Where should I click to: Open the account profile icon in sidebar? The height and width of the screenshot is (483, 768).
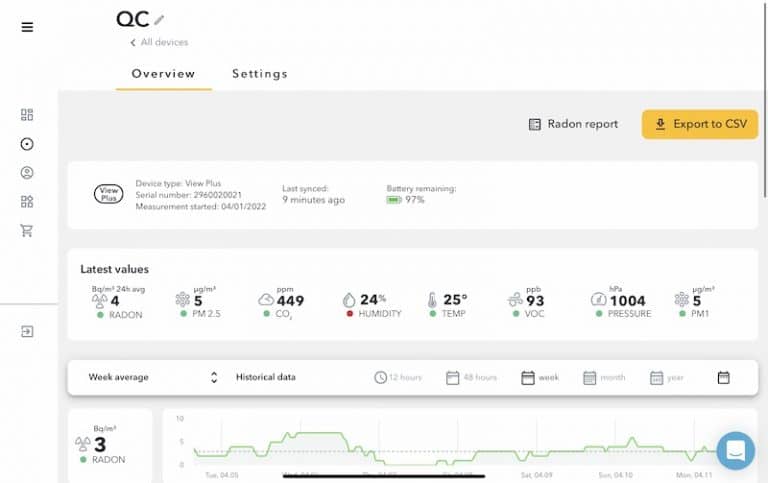[27, 173]
